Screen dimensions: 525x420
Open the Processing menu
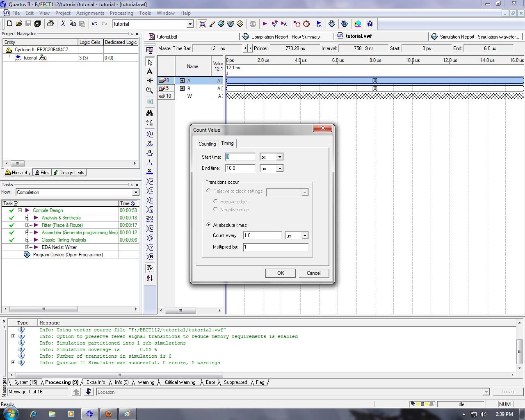[121, 13]
